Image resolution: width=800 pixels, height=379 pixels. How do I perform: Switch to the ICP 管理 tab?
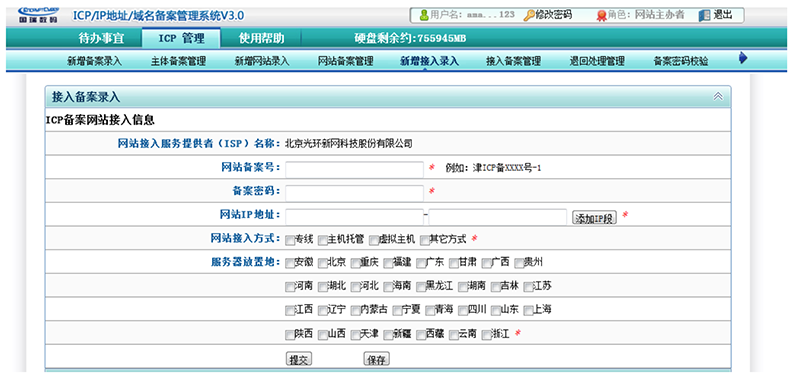pyautogui.click(x=181, y=38)
